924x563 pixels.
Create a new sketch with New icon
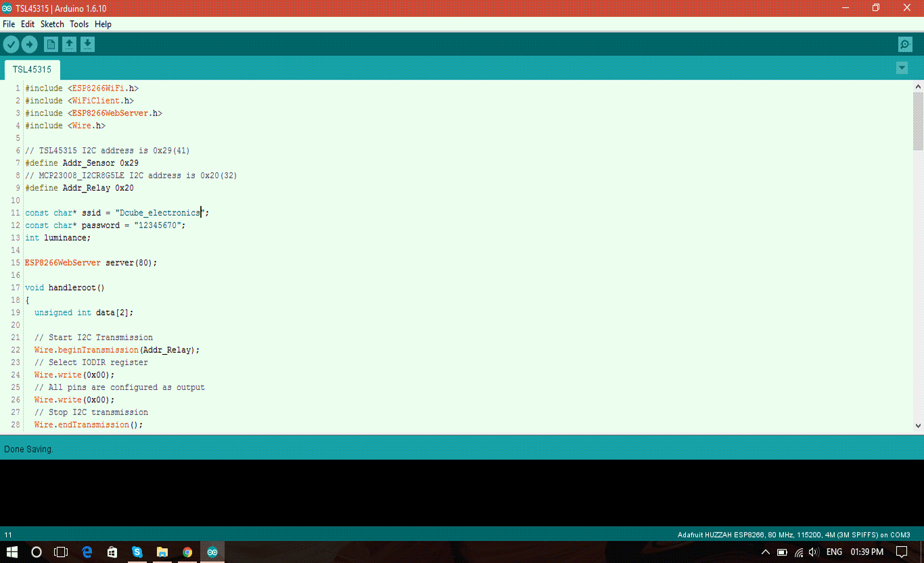click(51, 45)
